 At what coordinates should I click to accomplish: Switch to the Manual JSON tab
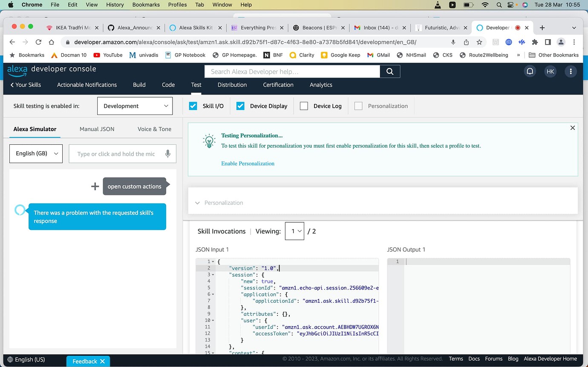97,129
